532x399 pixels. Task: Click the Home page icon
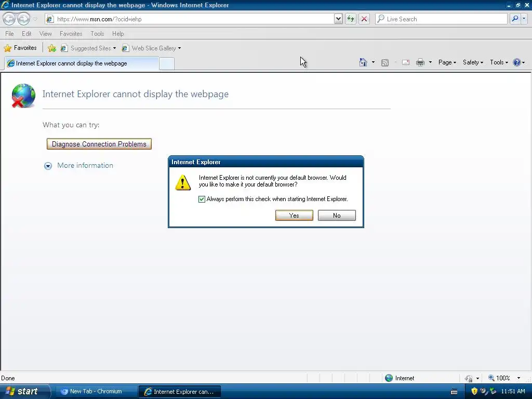tap(363, 62)
